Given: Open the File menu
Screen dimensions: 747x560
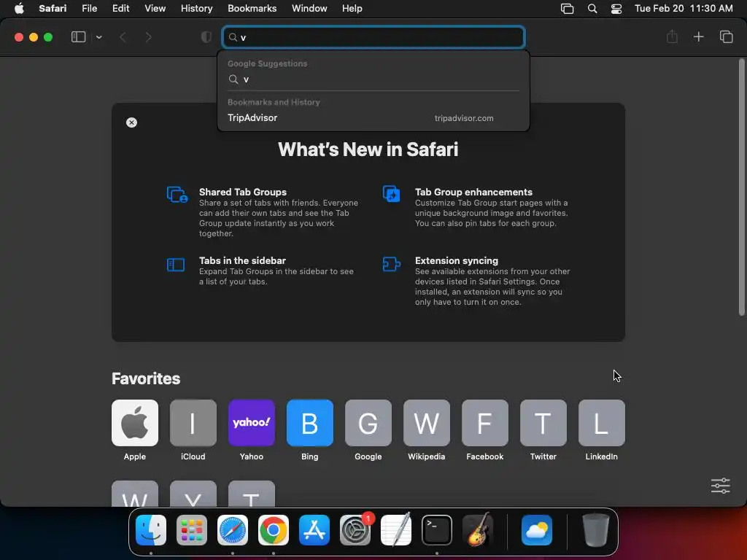Looking at the screenshot, I should tap(89, 8).
